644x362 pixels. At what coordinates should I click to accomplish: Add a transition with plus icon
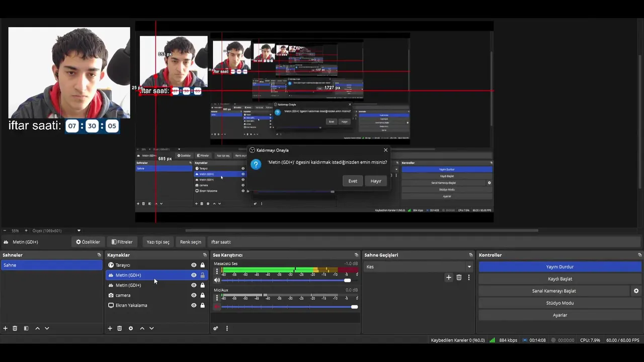pyautogui.click(x=449, y=277)
